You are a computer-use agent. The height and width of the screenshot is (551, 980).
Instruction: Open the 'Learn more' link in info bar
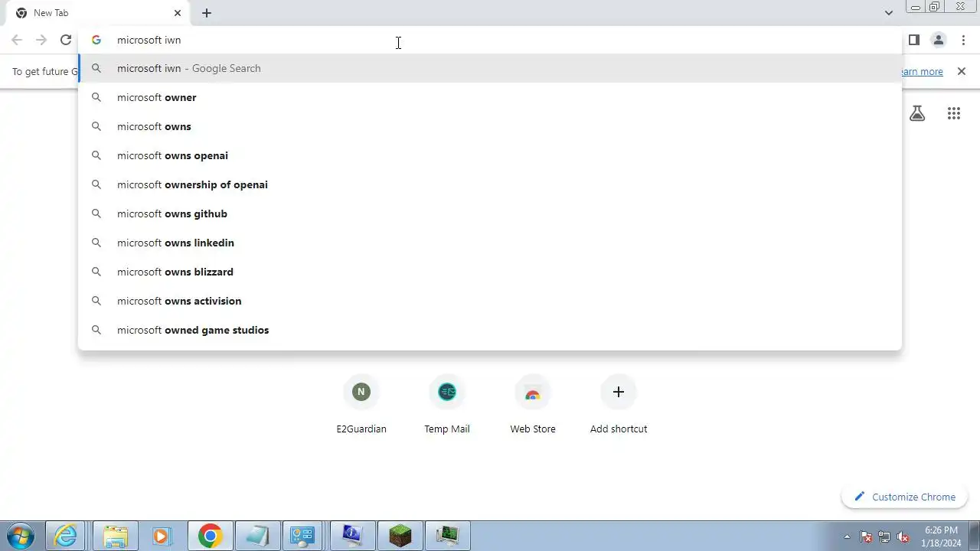(922, 71)
